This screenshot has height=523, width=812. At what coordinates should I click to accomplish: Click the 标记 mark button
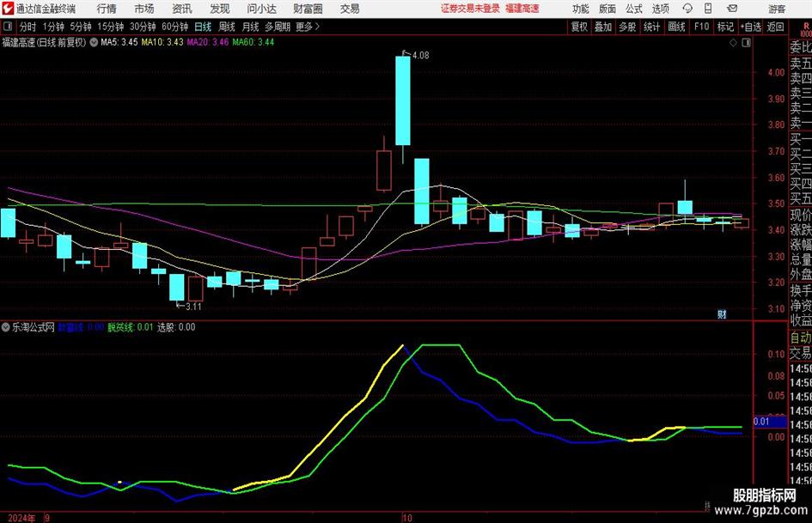(725, 27)
